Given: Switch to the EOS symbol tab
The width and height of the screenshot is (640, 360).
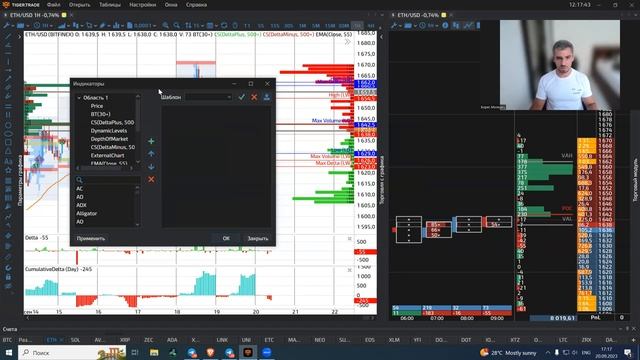Looking at the screenshot, I should pyautogui.click(x=370, y=340).
